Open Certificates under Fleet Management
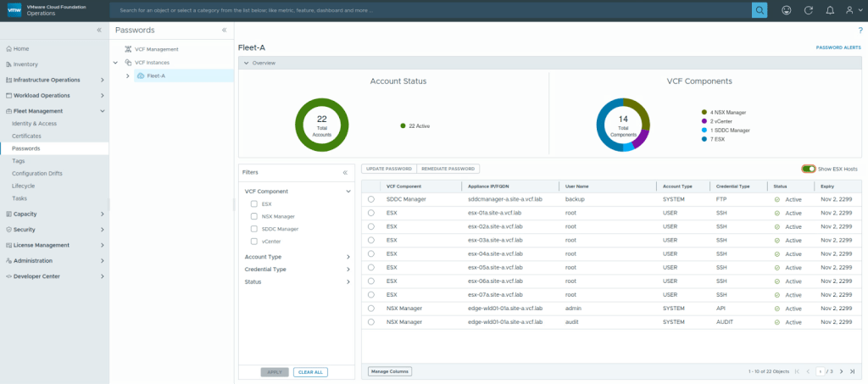The image size is (868, 384). pos(26,136)
